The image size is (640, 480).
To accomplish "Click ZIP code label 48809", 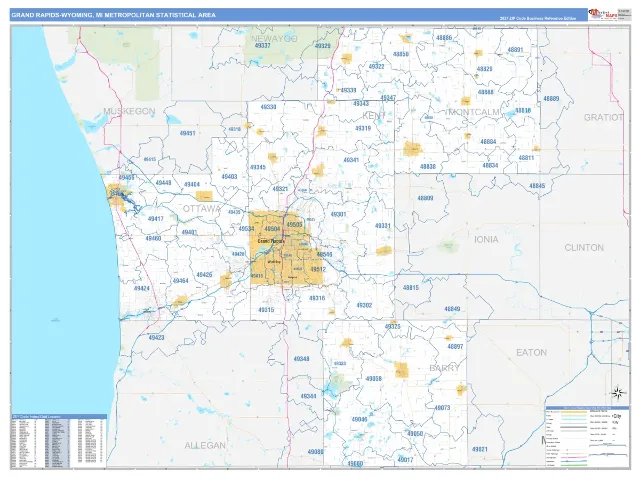I will pos(425,198).
